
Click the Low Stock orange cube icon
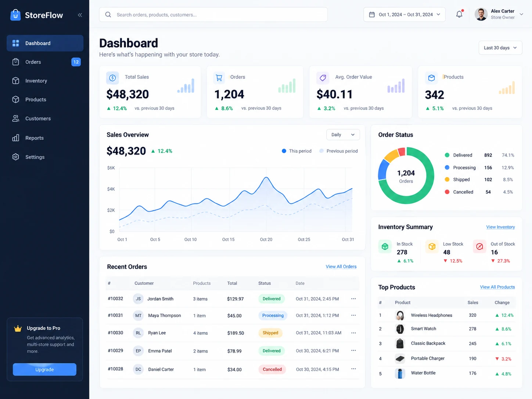[432, 247]
